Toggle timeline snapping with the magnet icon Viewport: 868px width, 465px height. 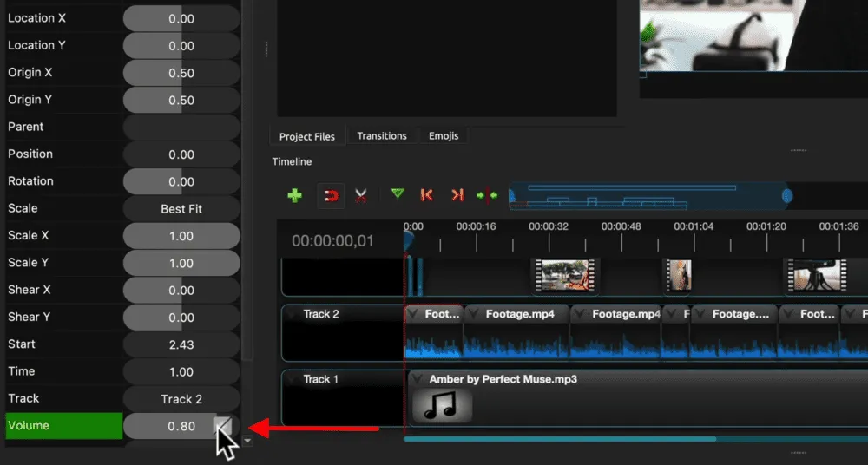click(331, 196)
